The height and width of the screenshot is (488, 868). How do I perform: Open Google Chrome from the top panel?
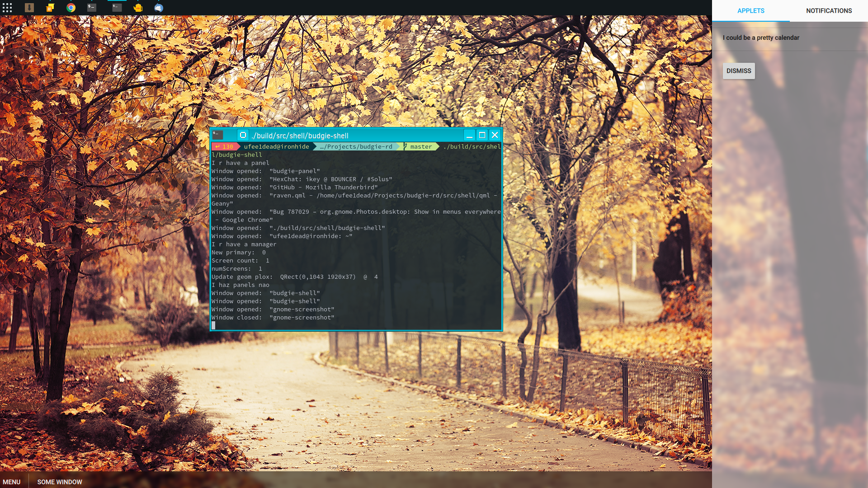click(71, 8)
